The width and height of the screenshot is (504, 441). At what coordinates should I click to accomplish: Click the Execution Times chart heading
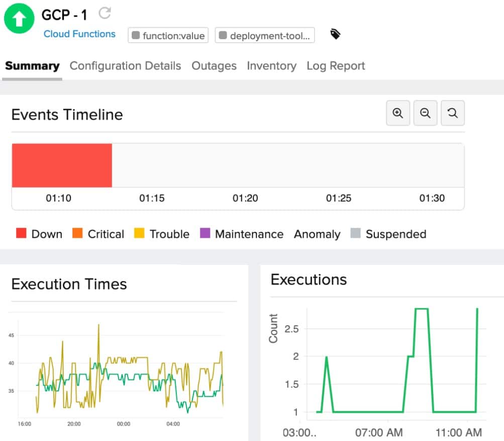[x=69, y=284]
